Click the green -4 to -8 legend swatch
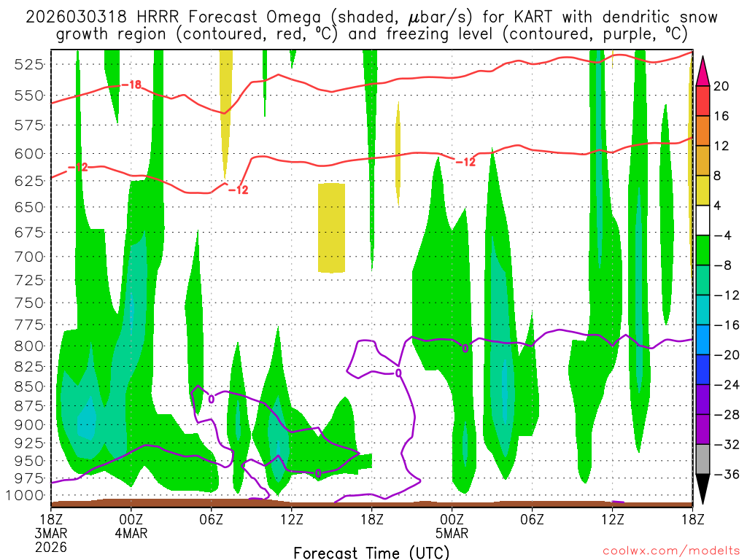 click(x=703, y=250)
